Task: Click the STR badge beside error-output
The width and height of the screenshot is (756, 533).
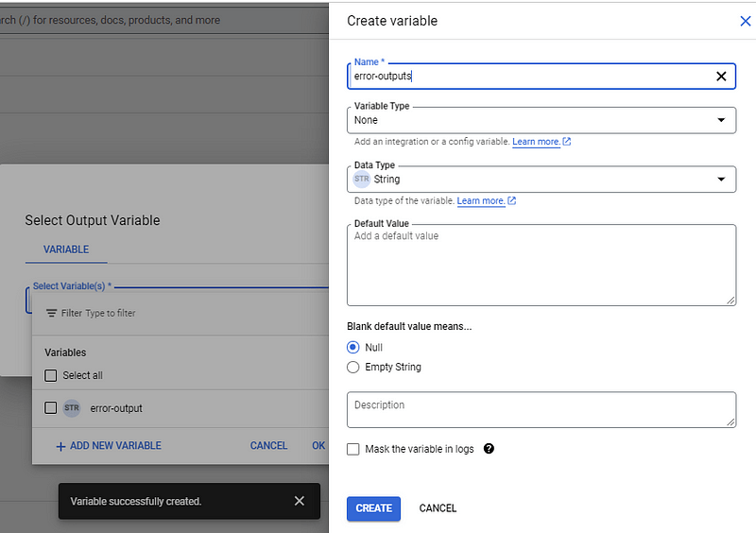Action: [72, 408]
